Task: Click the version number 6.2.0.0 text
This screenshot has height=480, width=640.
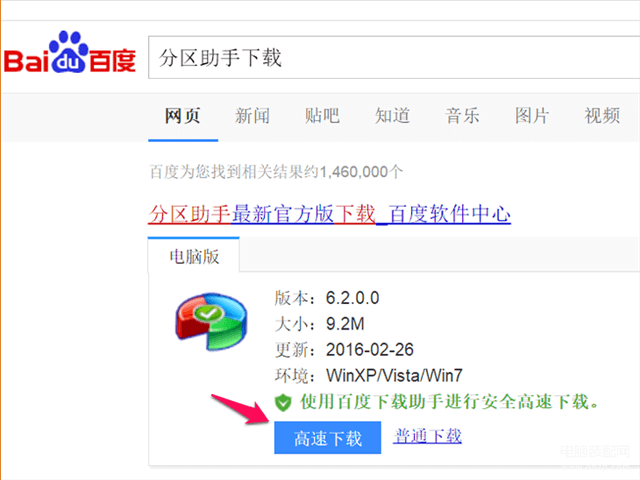Action: pyautogui.click(x=352, y=298)
